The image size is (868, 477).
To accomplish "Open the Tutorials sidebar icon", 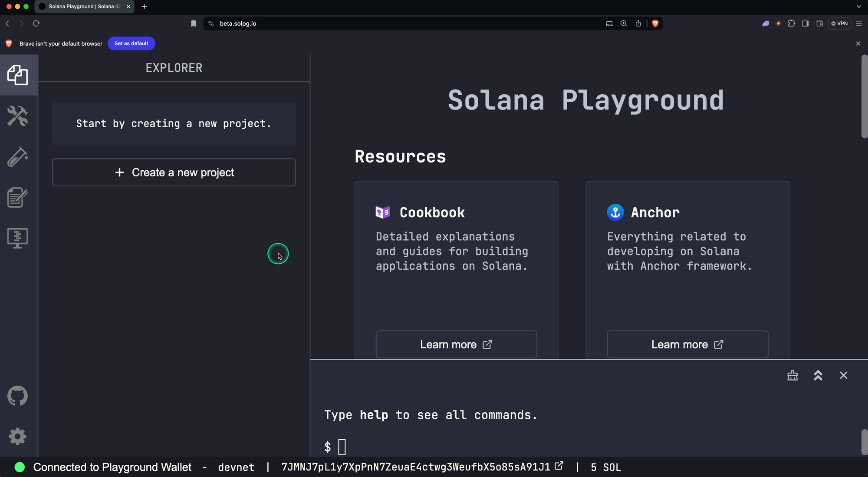I will (18, 198).
